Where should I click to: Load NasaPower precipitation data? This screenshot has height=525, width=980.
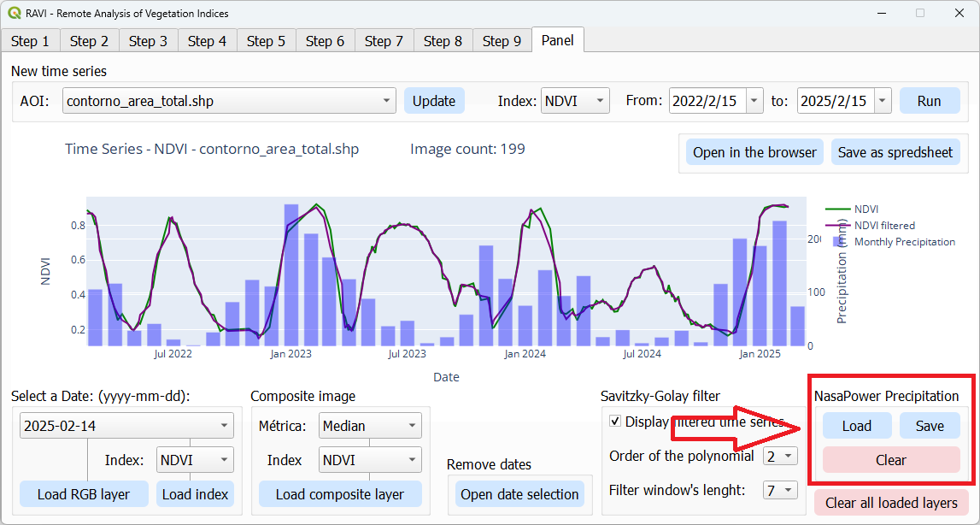click(856, 426)
